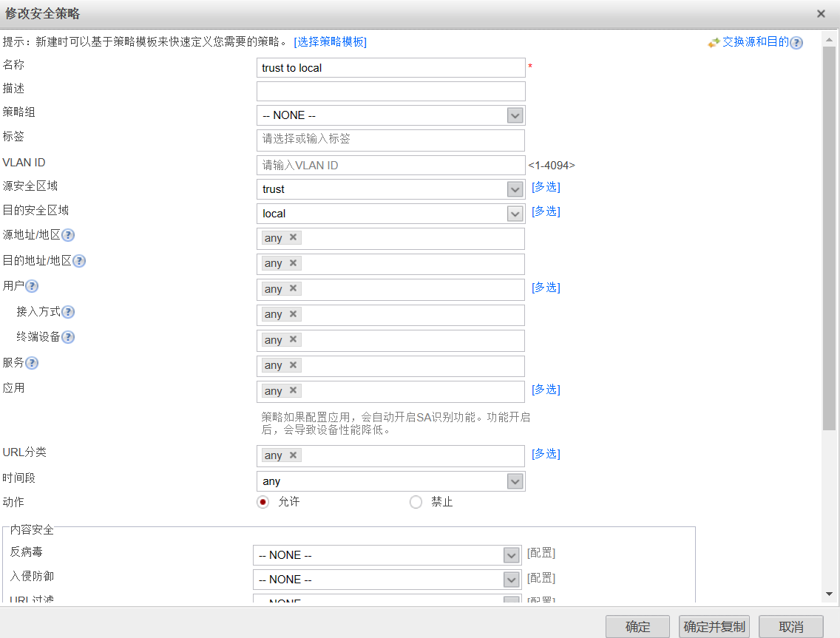Remove the any tag in 接入方式 field
The image size is (840, 638).
(293, 314)
